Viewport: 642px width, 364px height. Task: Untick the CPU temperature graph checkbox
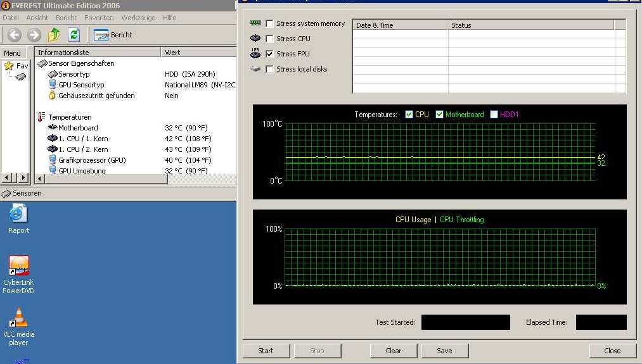[x=409, y=114]
